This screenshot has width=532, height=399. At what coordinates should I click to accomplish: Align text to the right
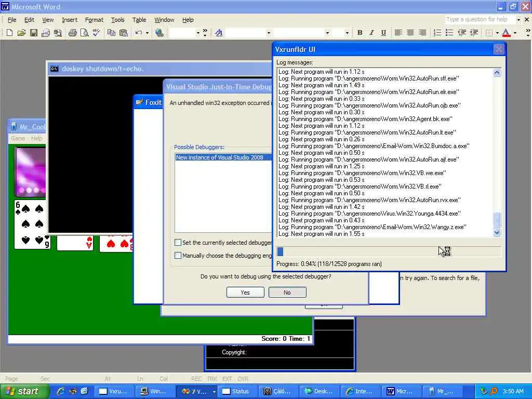422,33
